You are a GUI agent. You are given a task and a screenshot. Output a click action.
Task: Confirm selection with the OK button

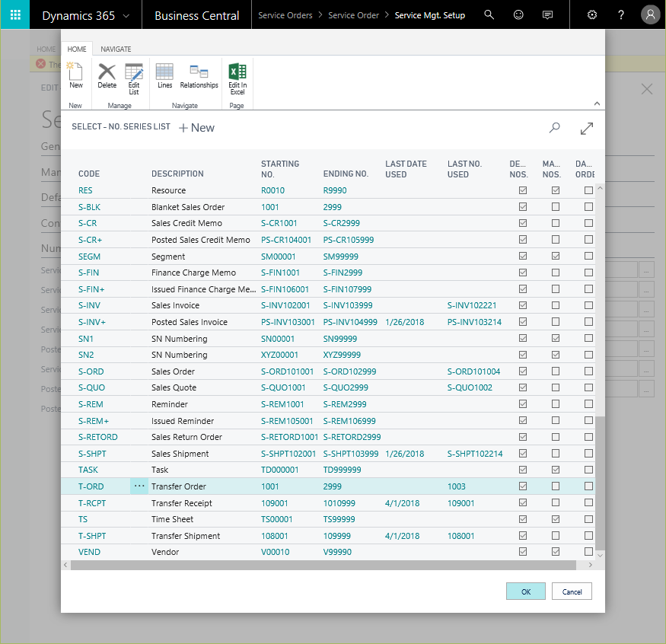tap(526, 591)
